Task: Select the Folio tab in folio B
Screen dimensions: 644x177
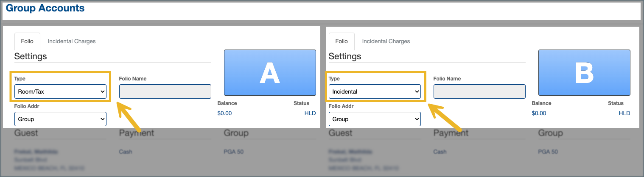Action: [x=342, y=41]
